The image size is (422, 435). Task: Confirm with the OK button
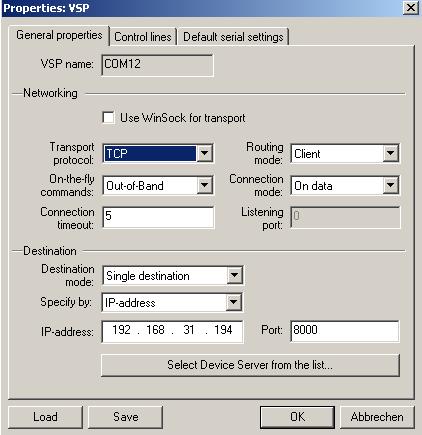(297, 417)
